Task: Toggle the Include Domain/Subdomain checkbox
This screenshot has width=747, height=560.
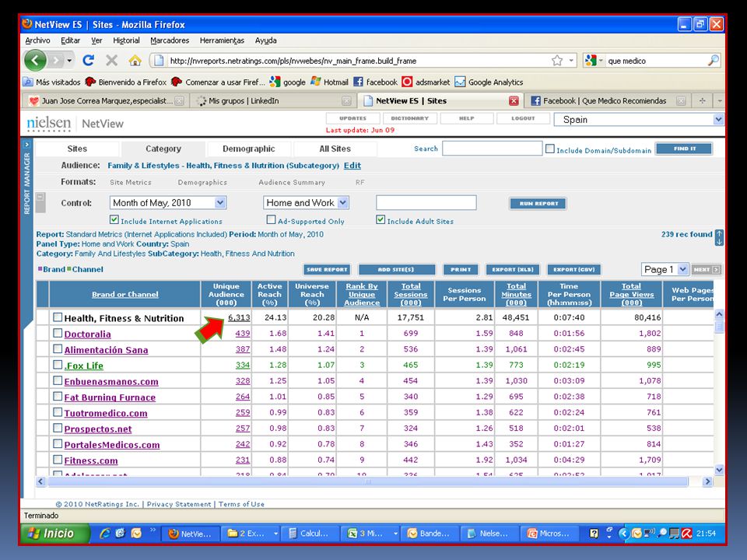Action: [550, 149]
